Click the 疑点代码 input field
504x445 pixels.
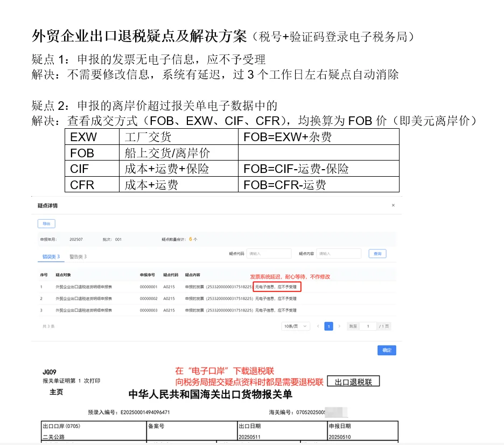coord(269,253)
